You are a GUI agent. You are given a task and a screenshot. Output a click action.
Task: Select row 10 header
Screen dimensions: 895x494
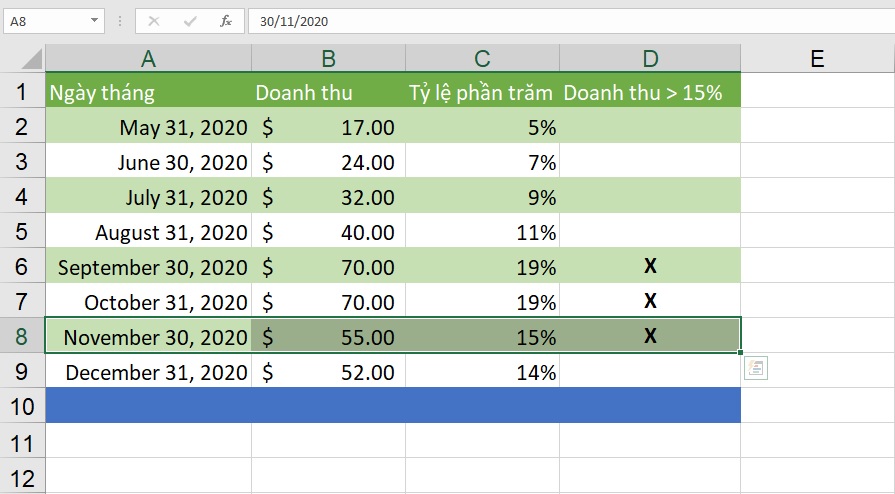coord(22,406)
